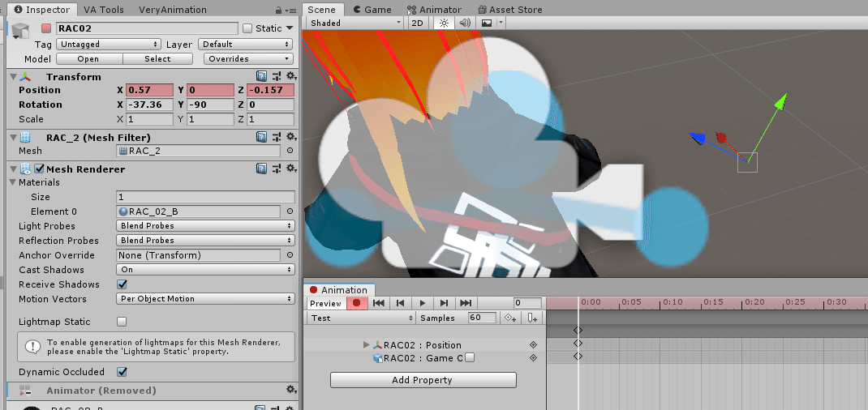
Task: Select the Scene tab
Action: pos(321,10)
